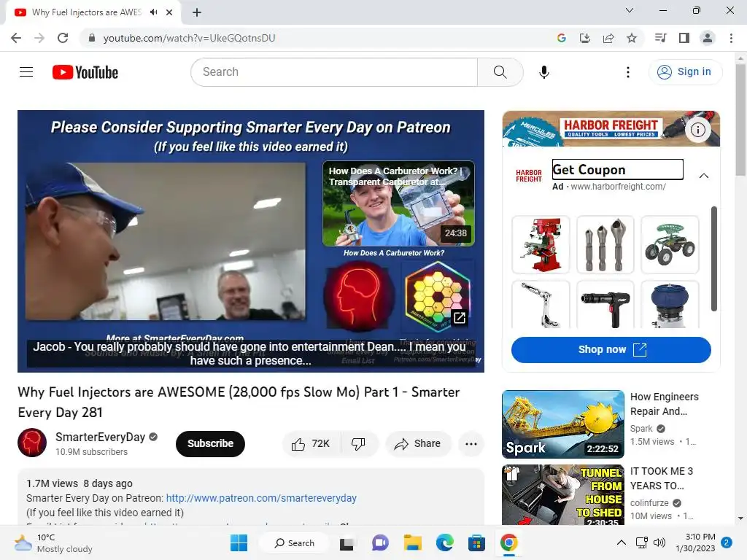747x560 pixels.
Task: Open Tunnel From House To Shed thumbnail
Action: (562, 495)
